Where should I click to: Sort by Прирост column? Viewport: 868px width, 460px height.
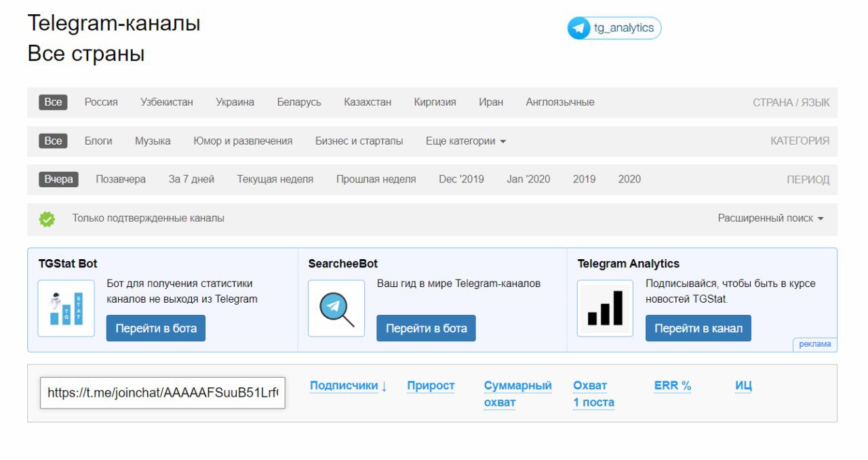(x=431, y=386)
